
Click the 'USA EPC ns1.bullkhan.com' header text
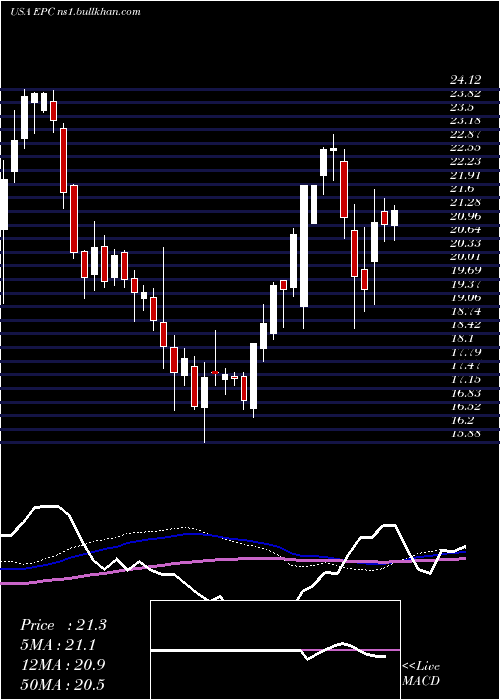[75, 12]
